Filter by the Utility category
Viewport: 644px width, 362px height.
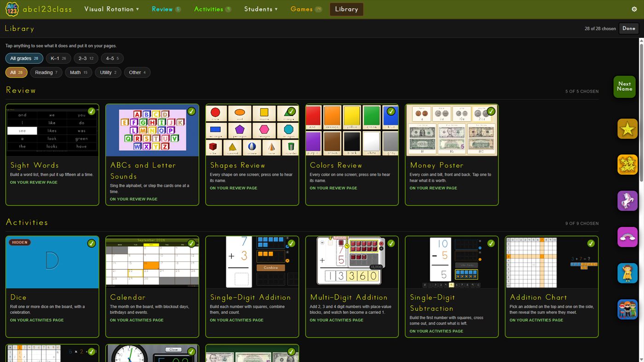(108, 72)
